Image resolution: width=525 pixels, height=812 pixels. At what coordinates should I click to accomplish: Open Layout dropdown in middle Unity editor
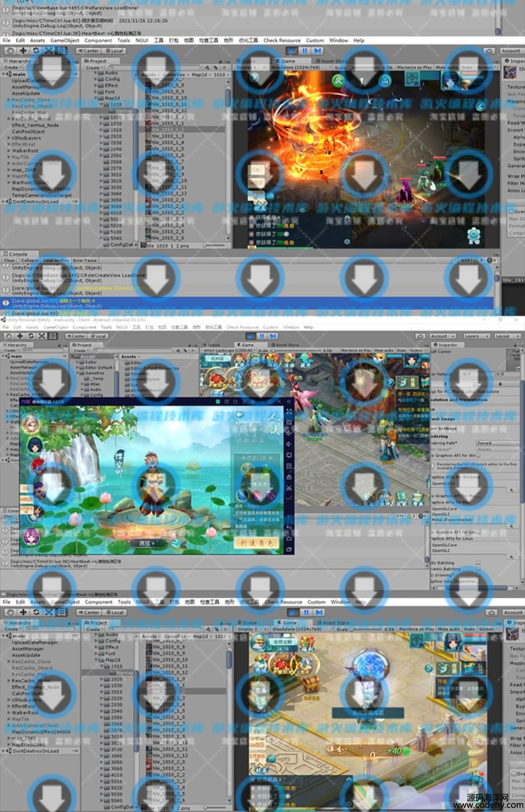(x=507, y=336)
